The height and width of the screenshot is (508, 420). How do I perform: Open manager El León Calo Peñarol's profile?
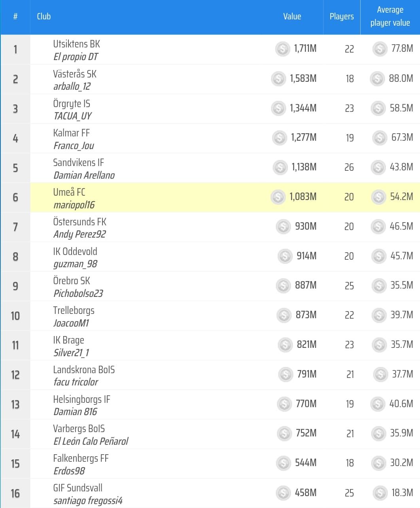pos(91,441)
